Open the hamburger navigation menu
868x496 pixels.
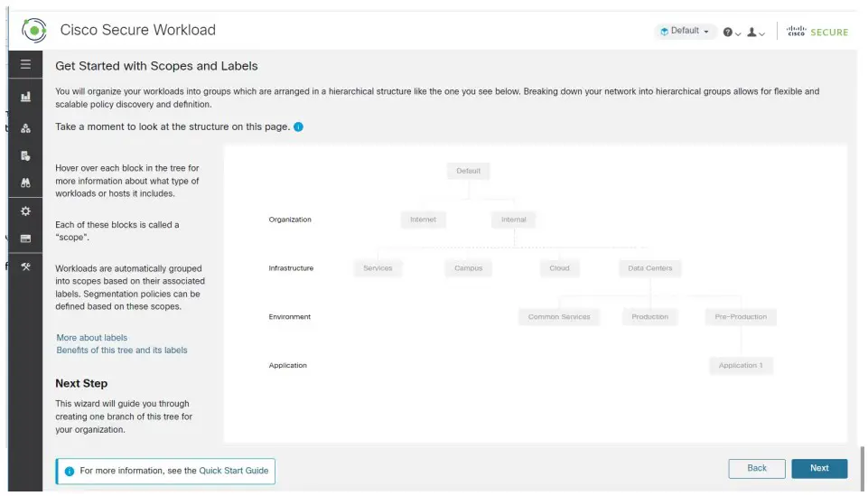[25, 64]
